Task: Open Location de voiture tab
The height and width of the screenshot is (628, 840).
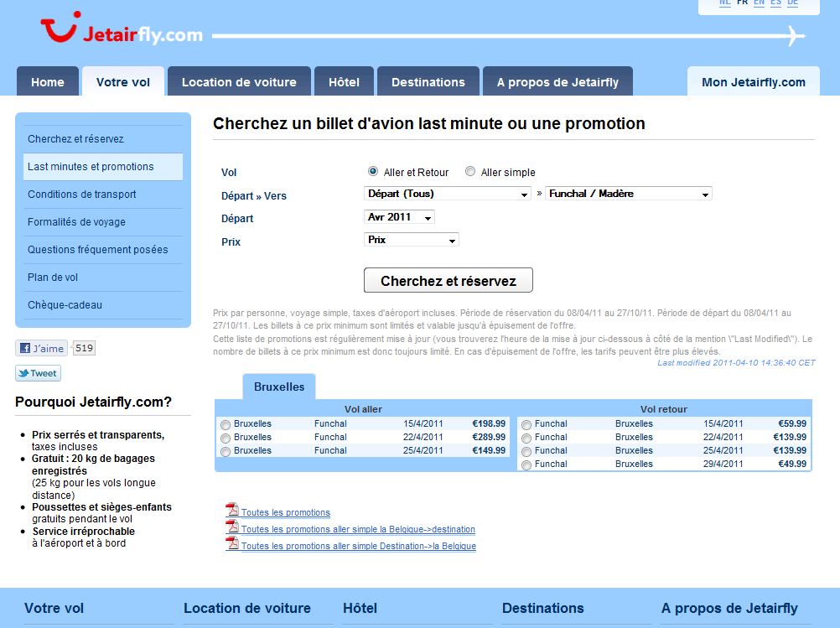Action: point(239,81)
